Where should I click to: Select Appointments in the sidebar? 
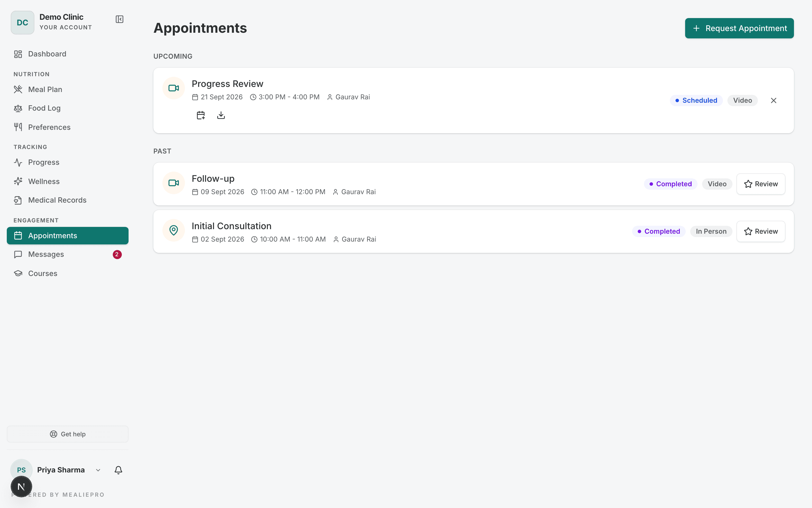coord(67,236)
